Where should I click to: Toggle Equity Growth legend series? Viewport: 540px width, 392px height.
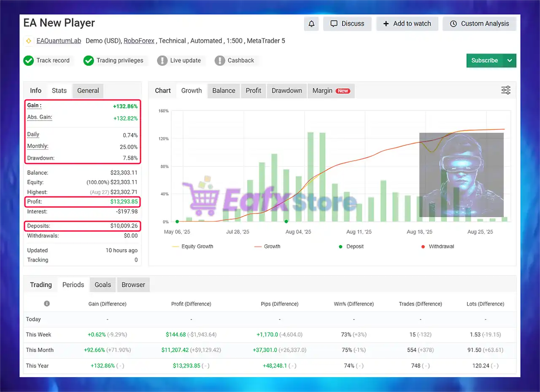(x=192, y=247)
